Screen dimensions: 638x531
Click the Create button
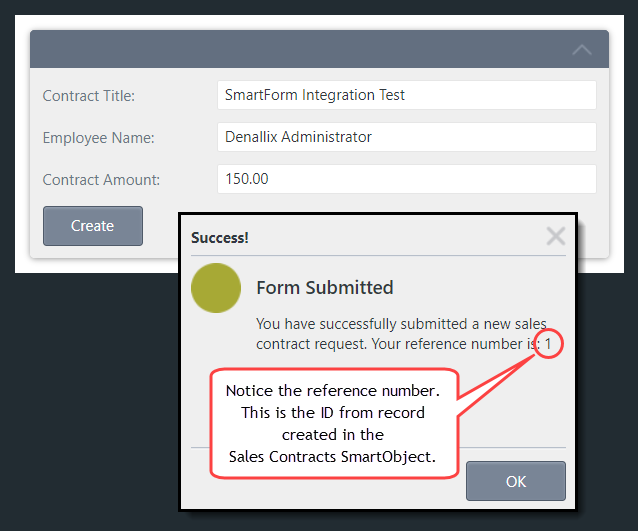93,226
